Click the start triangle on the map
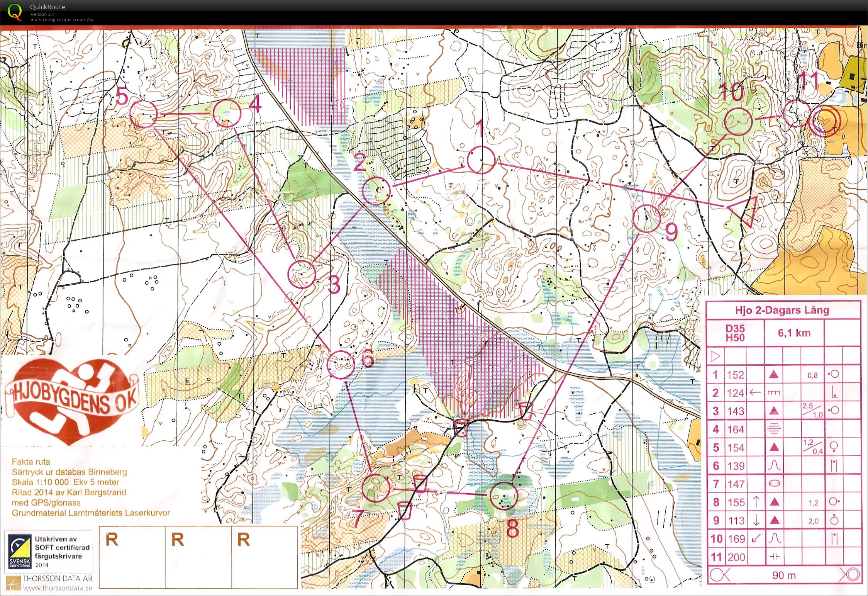 [744, 211]
